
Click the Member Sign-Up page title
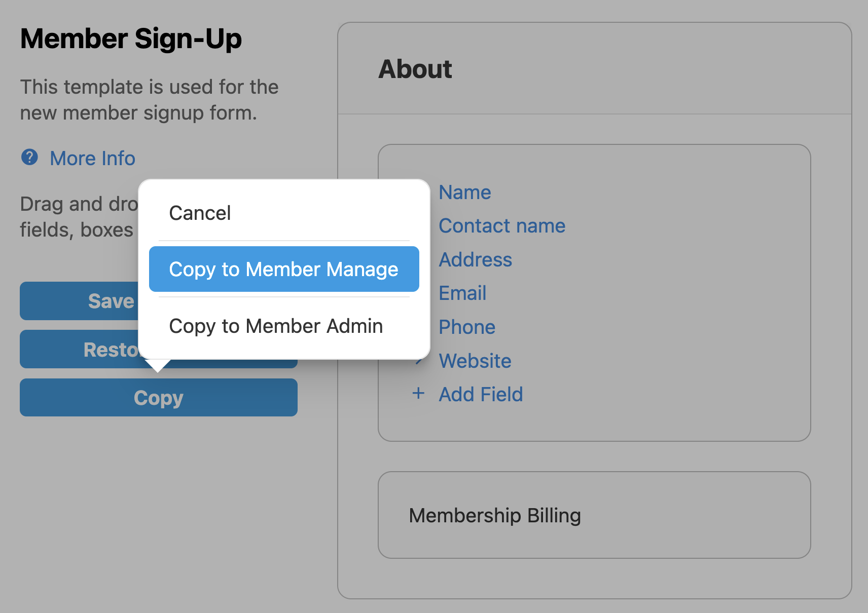(x=131, y=39)
